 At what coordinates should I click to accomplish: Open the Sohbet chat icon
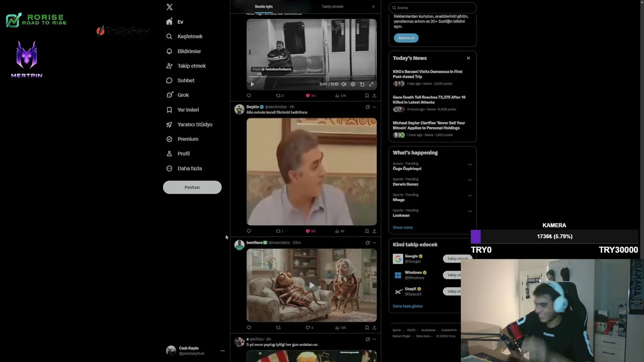170,80
